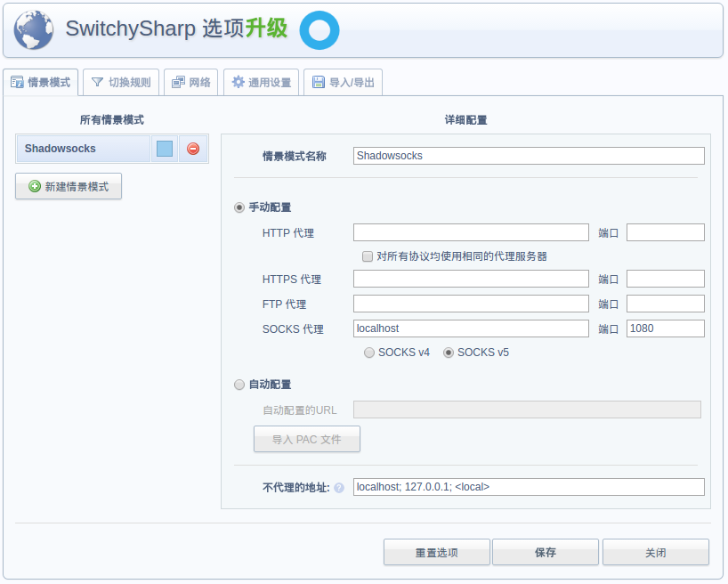Click the SOCKS 代理 localhost field
The height and width of the screenshot is (584, 728).
471,328
